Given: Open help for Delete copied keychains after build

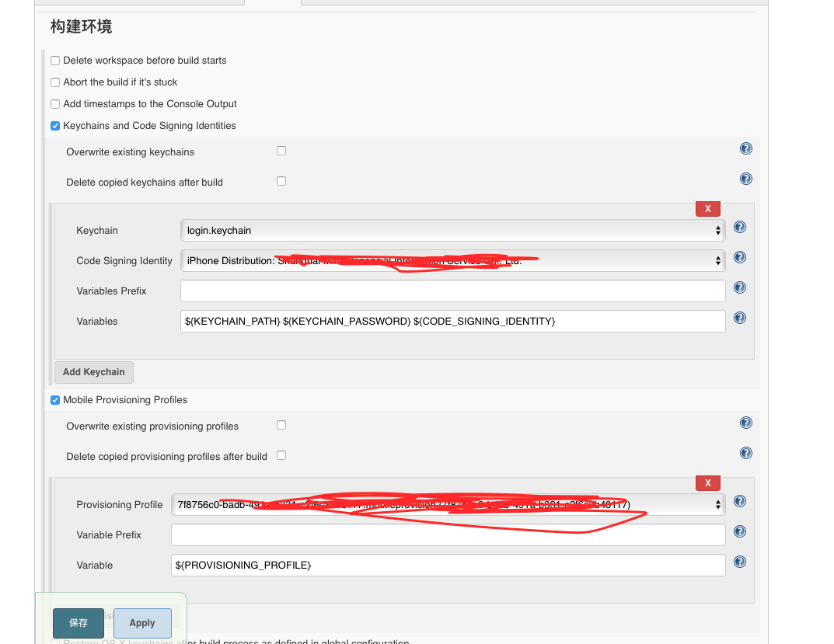Looking at the screenshot, I should click(x=745, y=179).
